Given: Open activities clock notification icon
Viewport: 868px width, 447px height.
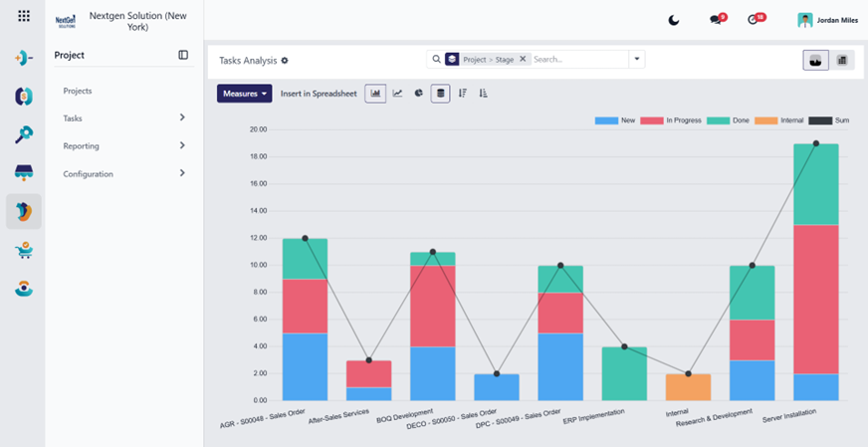Looking at the screenshot, I should 756,19.
